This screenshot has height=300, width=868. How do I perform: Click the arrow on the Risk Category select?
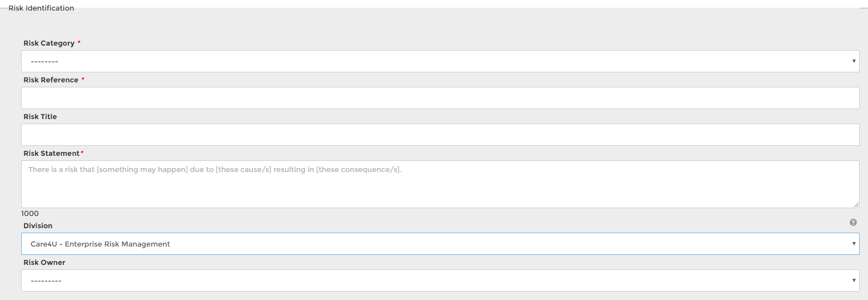point(854,61)
